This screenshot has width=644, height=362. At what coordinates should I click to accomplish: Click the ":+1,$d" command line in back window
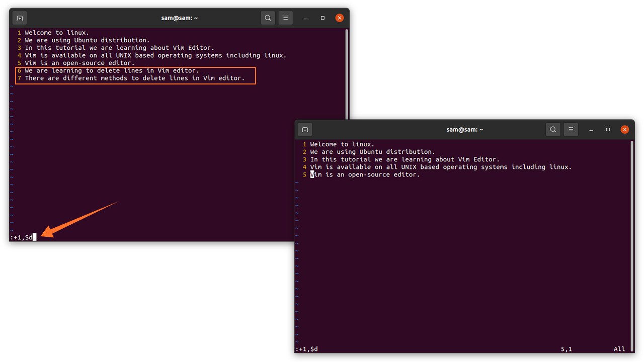[x=24, y=236]
